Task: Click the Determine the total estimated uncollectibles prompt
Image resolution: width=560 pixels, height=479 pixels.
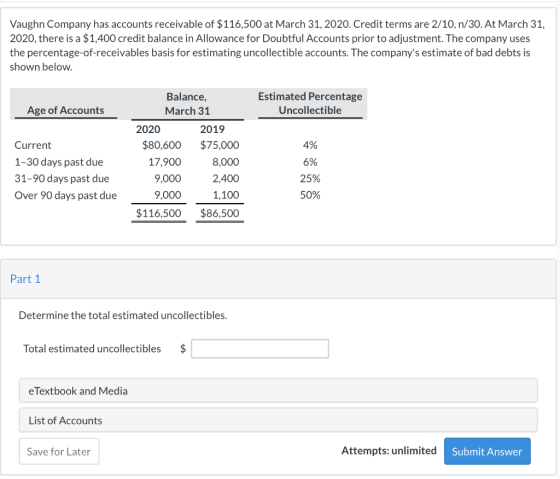Action: 123,315
